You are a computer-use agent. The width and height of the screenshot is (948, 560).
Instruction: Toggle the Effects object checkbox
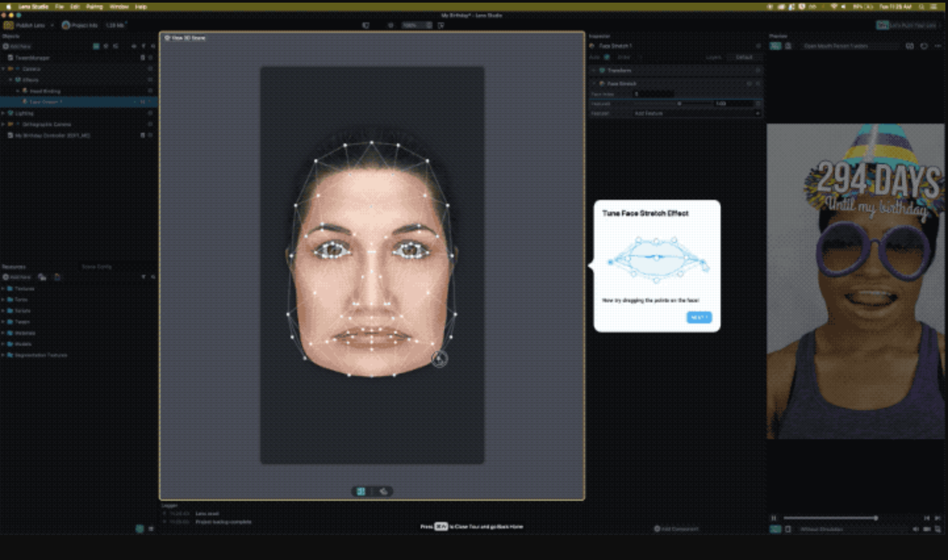click(x=151, y=80)
